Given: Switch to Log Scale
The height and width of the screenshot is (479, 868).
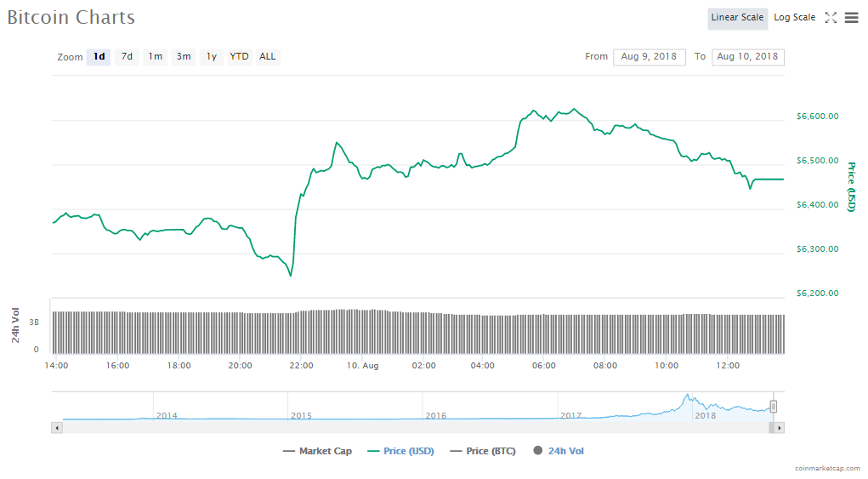Looking at the screenshot, I should pyautogui.click(x=794, y=18).
